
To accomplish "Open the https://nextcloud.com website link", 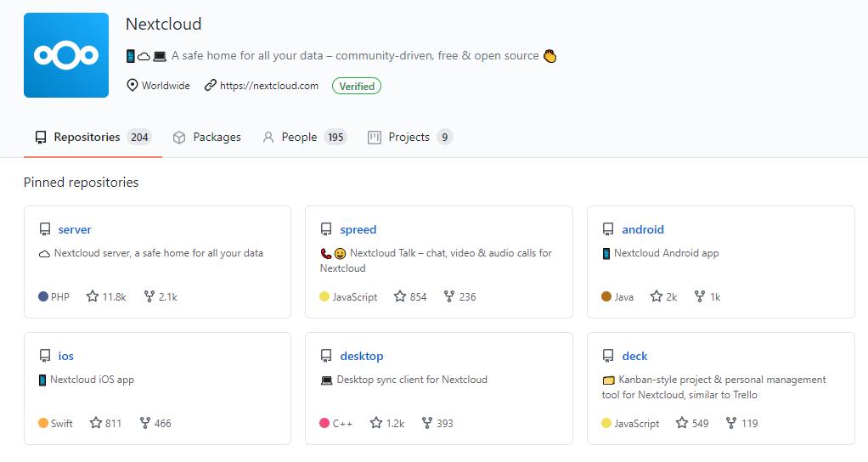I will click(x=268, y=86).
